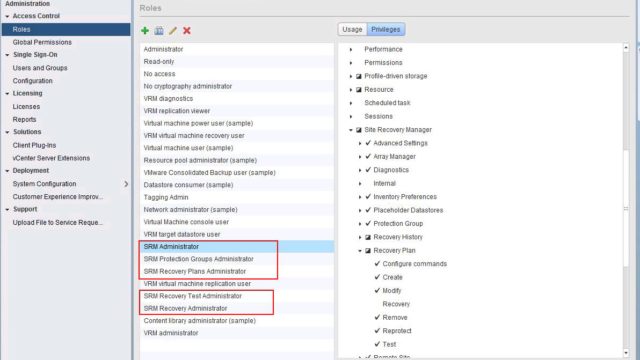Collapse the Recovery Plan node
The width and height of the screenshot is (640, 360).
coord(360,251)
